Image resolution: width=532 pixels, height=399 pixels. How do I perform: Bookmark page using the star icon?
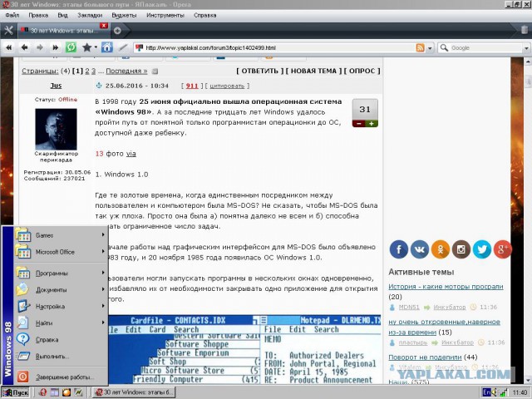point(86,47)
